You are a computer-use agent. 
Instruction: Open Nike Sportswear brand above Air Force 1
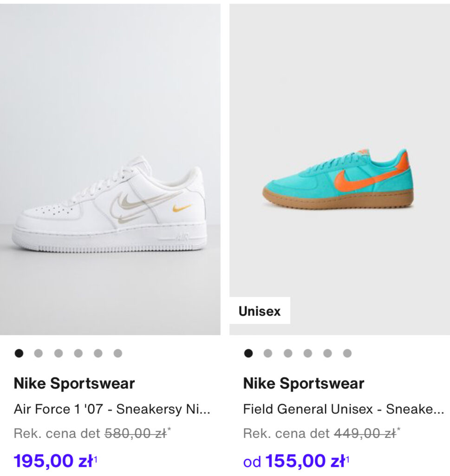pyautogui.click(x=74, y=383)
